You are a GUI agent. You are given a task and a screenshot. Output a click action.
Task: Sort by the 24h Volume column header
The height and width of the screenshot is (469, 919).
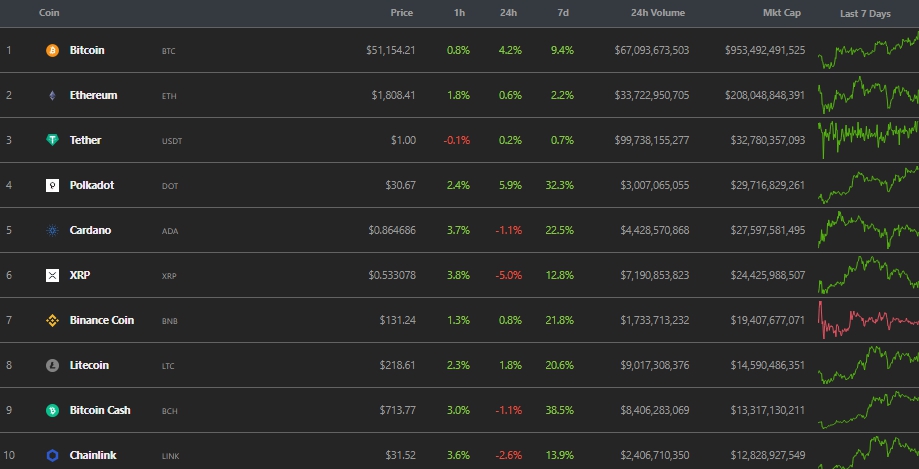[x=660, y=13]
